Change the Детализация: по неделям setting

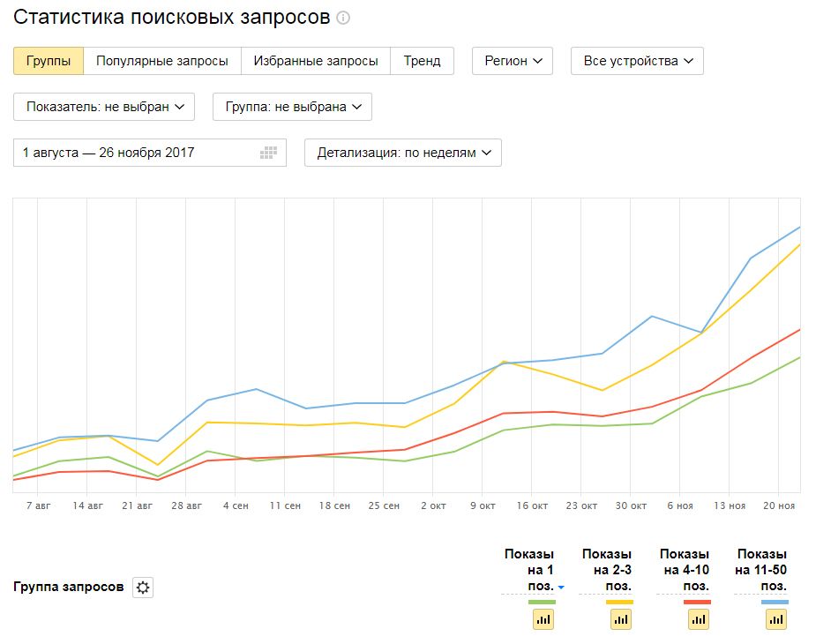[403, 153]
